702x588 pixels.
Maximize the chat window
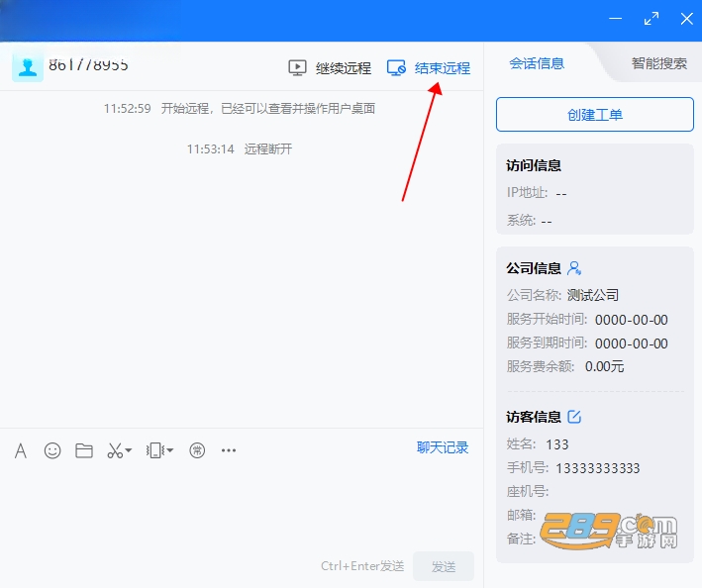(x=652, y=19)
